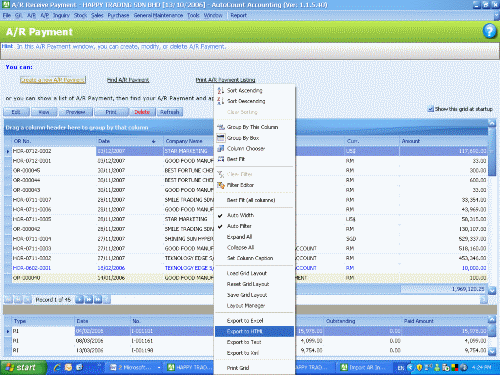Image resolution: width=500 pixels, height=375 pixels.
Task: Click the red Delete button
Action: tap(142, 112)
